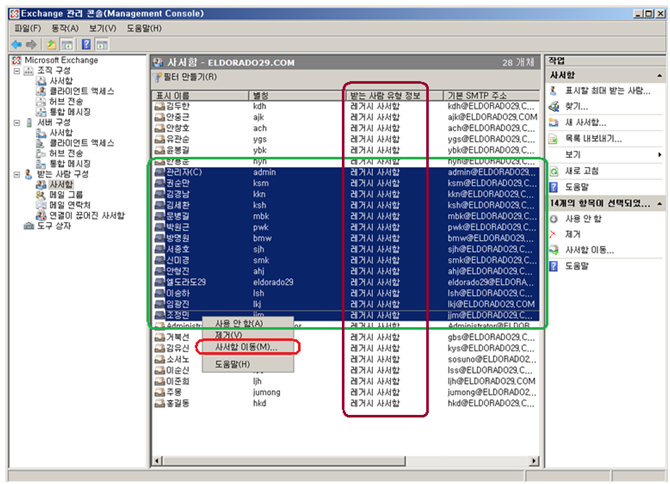Click the horizontal scrollbar thumb
This screenshot has width=670, height=484.
pos(284,461)
